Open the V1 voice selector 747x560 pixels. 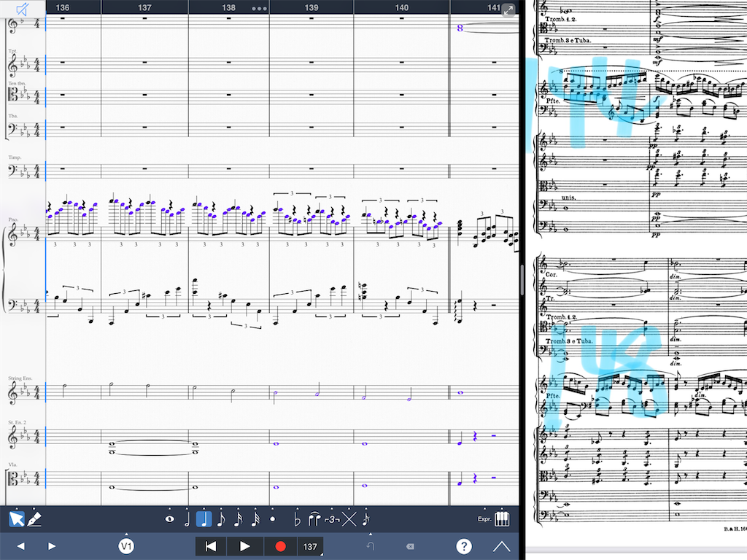coord(125,546)
